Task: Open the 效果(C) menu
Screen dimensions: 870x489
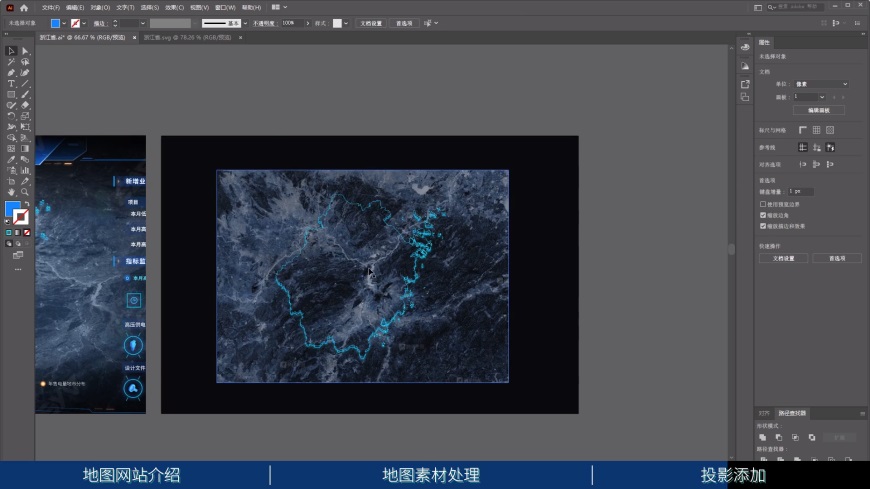Action: tap(174, 8)
